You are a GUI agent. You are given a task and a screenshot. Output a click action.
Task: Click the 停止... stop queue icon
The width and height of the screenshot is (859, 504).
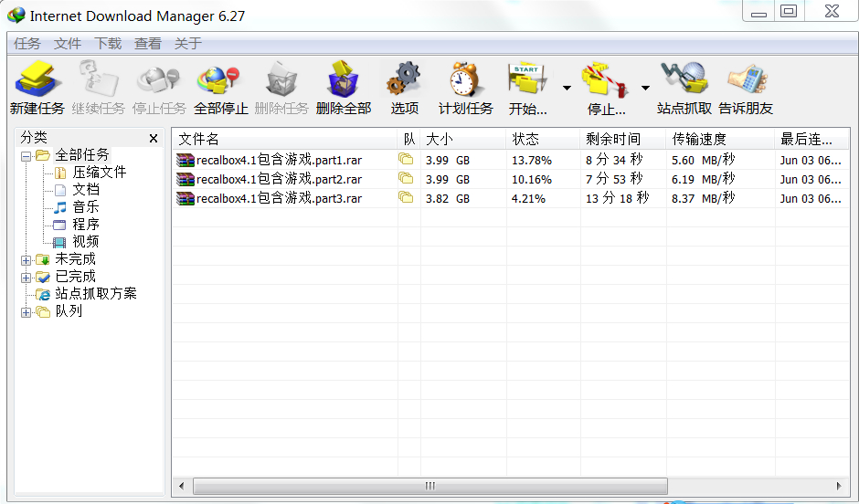tap(604, 80)
